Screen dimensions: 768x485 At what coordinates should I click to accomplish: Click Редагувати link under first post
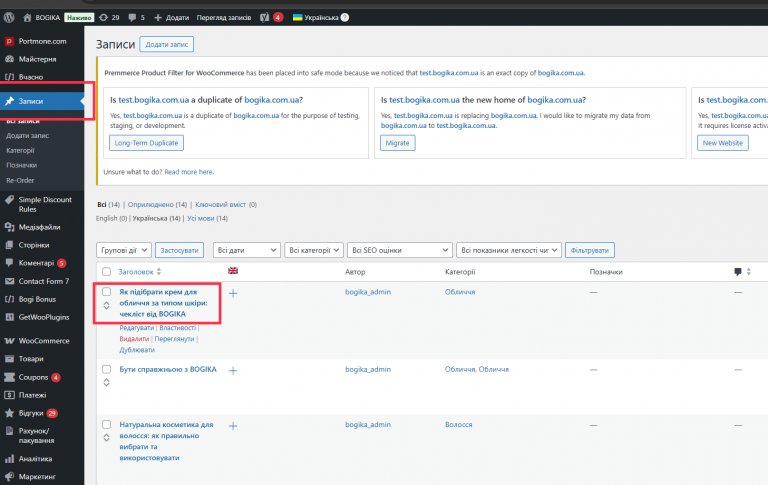[x=137, y=328]
